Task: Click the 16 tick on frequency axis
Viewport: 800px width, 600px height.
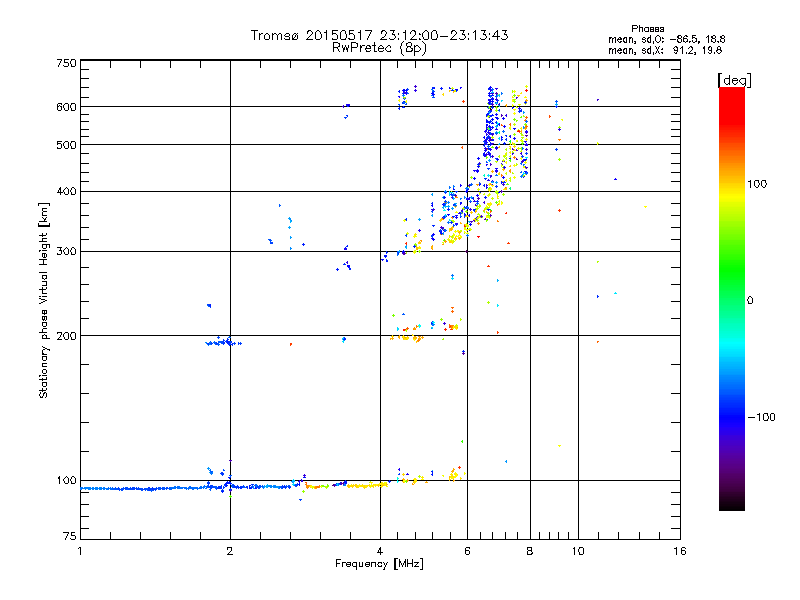Action: 678,551
